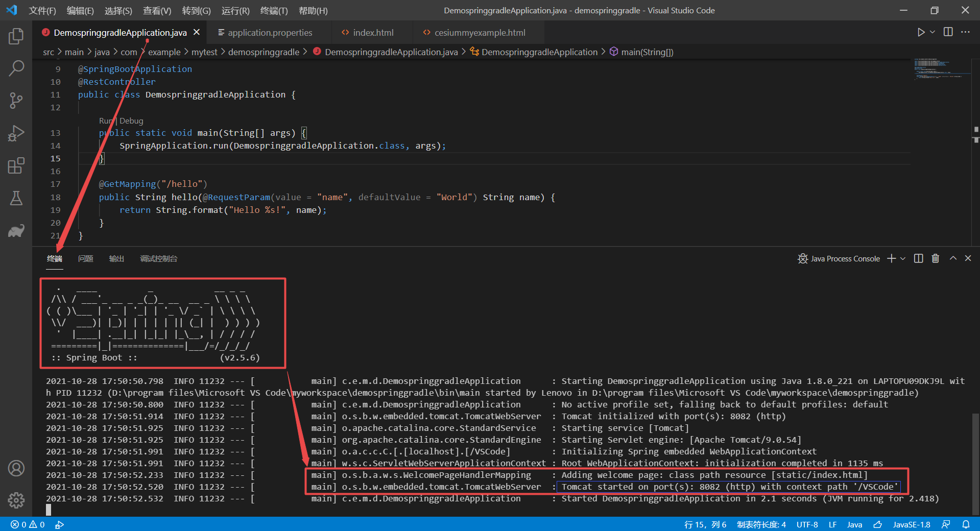Image resolution: width=980 pixels, height=531 pixels.
Task: Maximize the panel size with chevron
Action: tap(953, 259)
